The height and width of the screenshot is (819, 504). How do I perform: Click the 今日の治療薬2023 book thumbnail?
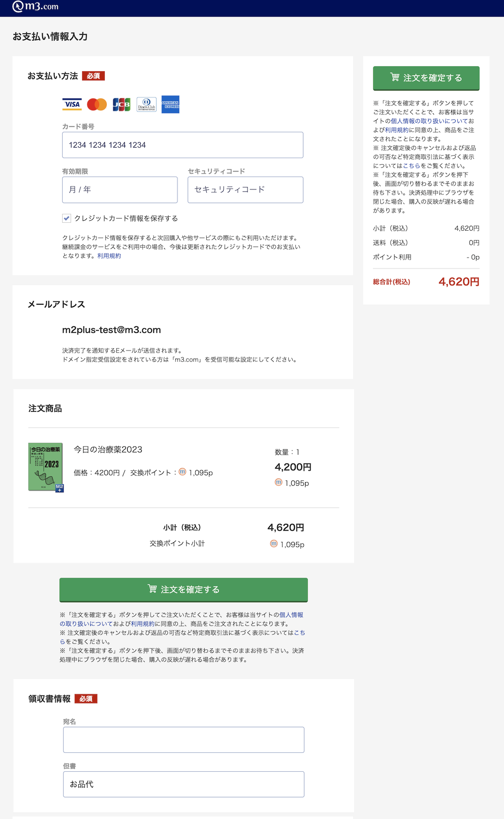click(46, 467)
